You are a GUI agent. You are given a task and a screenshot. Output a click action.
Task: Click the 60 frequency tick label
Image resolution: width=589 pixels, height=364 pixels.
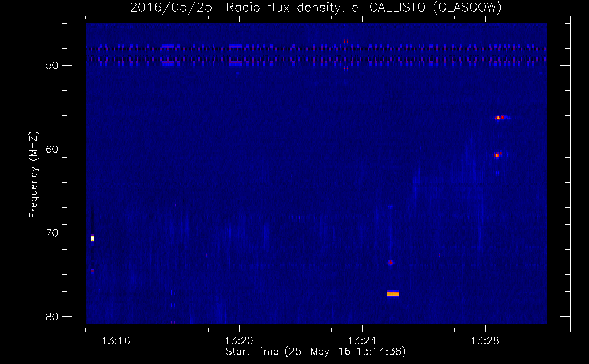[x=52, y=149]
